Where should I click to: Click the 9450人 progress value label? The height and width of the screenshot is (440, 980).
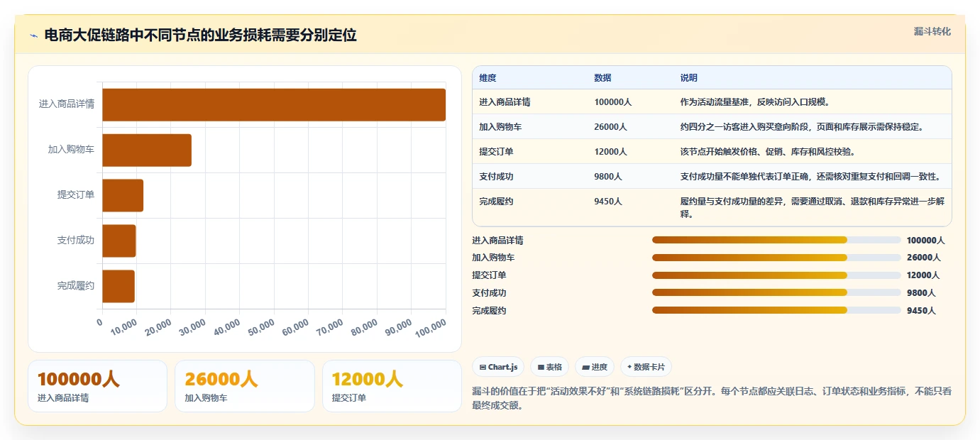(x=921, y=310)
